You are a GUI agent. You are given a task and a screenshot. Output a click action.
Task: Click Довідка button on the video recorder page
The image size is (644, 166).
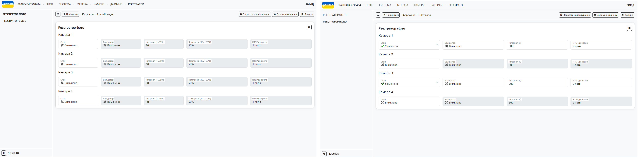[627, 15]
